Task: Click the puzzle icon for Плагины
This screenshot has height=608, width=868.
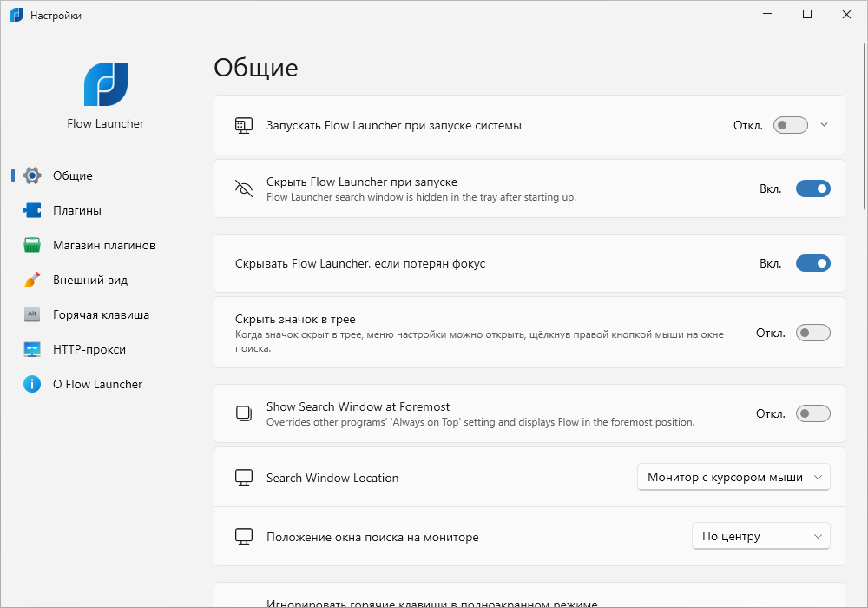Action: click(32, 210)
